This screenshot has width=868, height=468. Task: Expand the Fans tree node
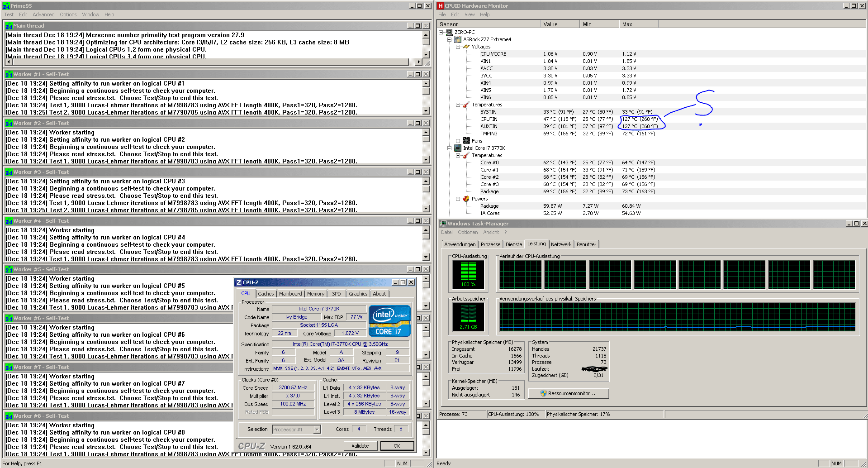[458, 141]
